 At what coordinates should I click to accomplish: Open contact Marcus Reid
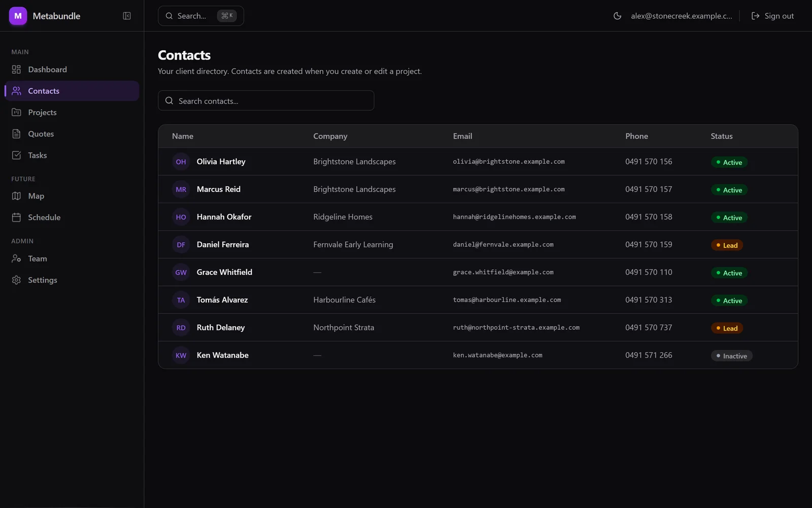218,189
